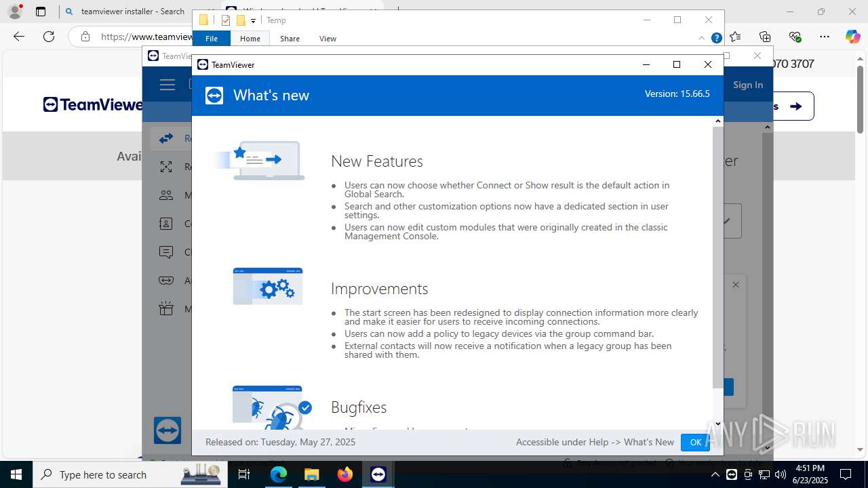Screen dimensions: 868x488
Task: Open Augmented Reality headset icon in sidebar
Action: coord(166,281)
